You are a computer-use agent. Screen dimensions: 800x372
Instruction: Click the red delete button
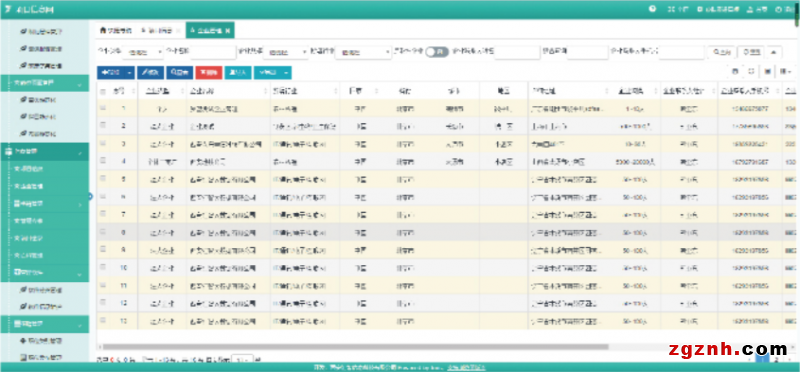coord(209,72)
